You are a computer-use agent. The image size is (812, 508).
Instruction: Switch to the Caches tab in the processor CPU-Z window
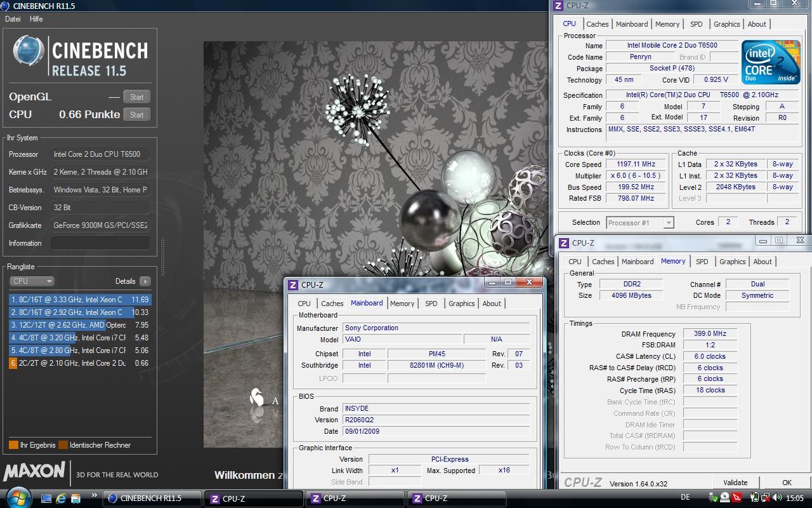pos(597,24)
